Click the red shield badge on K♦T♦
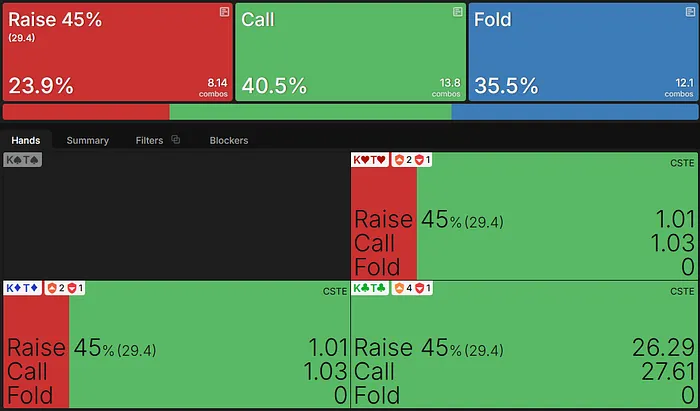The width and height of the screenshot is (700, 411). click(x=71, y=288)
